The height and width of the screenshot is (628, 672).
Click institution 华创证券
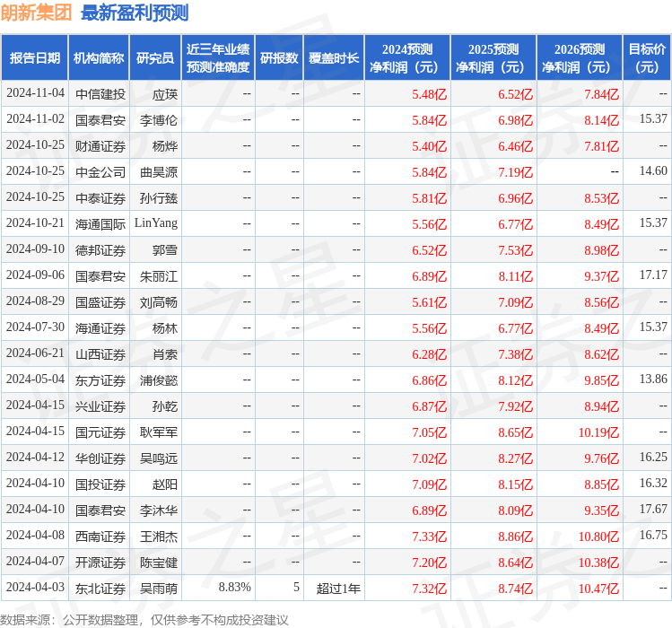click(x=100, y=458)
